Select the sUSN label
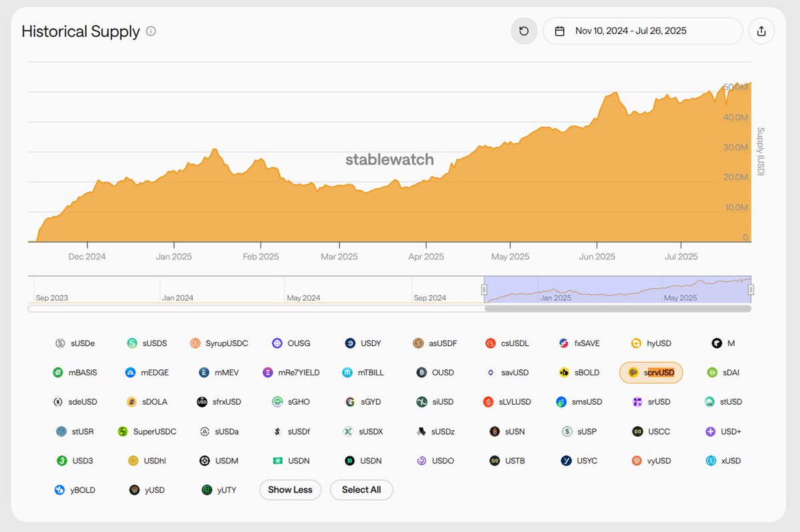Image resolution: width=800 pixels, height=532 pixels. (x=515, y=431)
